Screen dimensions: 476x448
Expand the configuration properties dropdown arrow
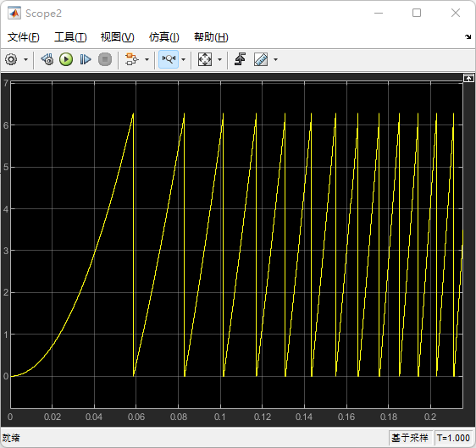pyautogui.click(x=25, y=59)
